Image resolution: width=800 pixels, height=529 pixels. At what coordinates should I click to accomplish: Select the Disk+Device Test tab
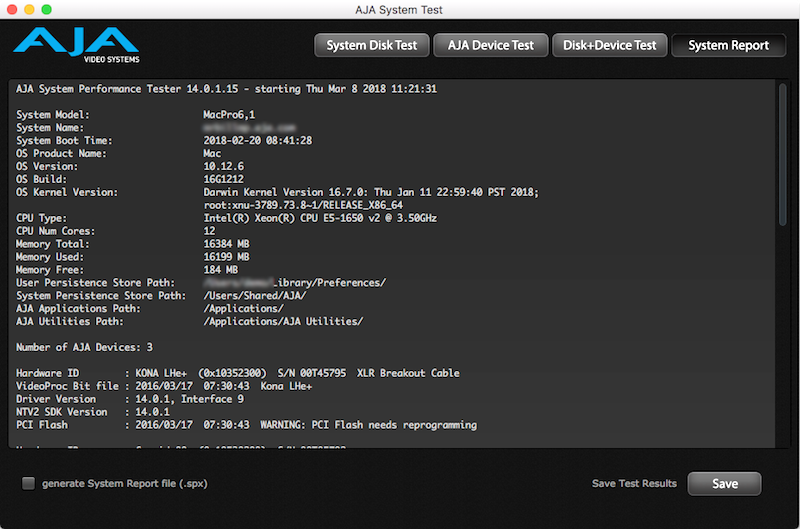609,45
